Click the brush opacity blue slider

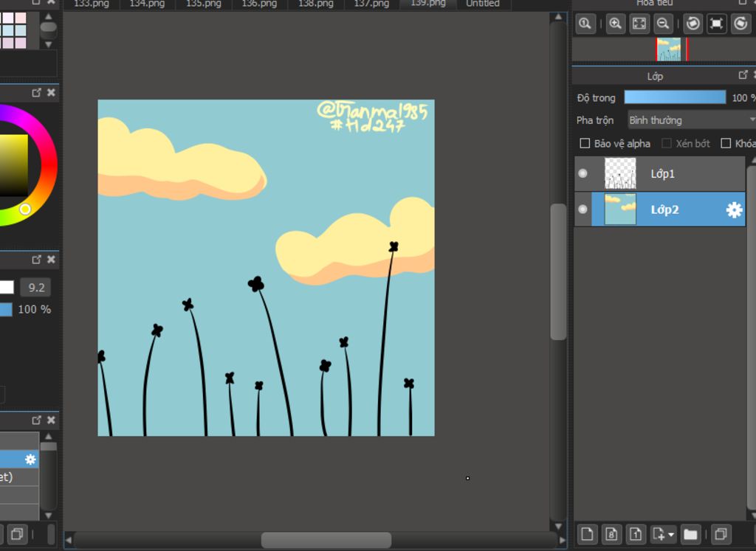(6, 309)
